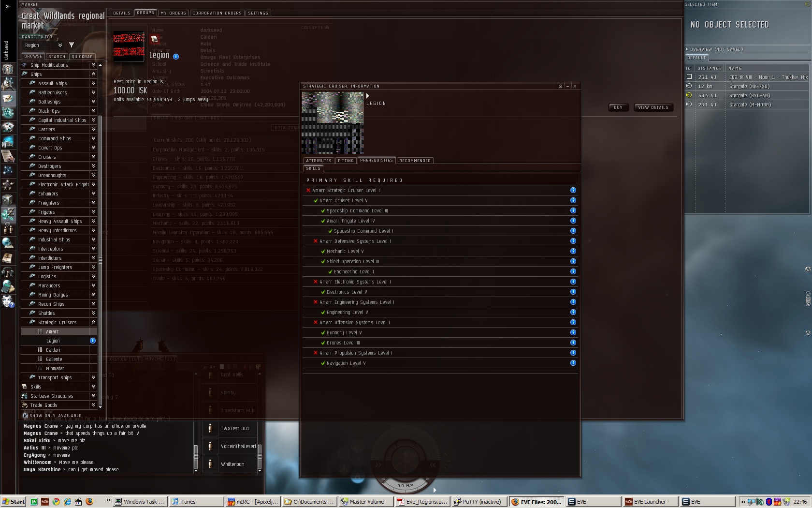Open mIRC from the taskbar
Screen dimensions: 812x508
pyautogui.click(x=253, y=502)
